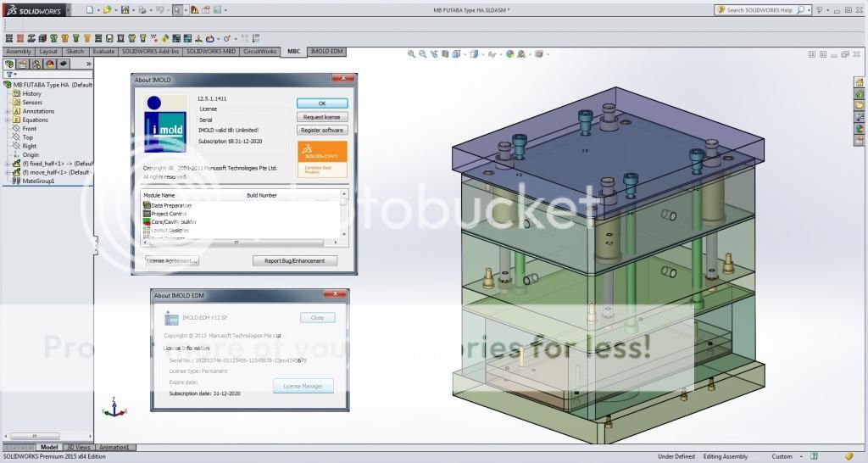
Task: Click the Print icon
Action: point(142,9)
